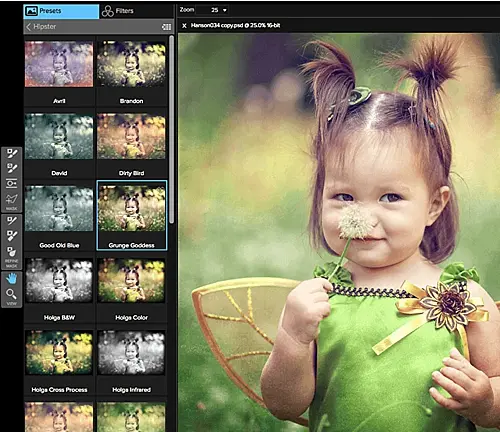This screenshot has width=500, height=432.
Task: Click the Holga Infrared label
Action: pos(131,390)
